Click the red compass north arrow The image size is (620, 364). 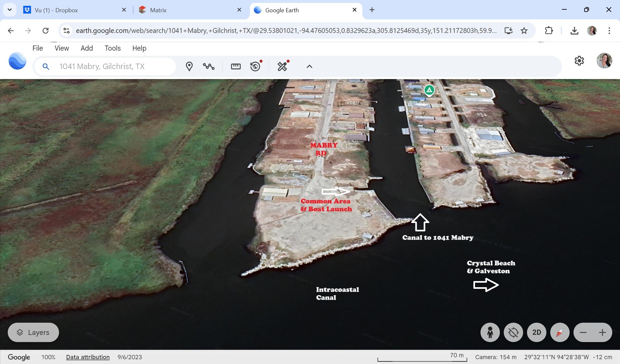coord(560,332)
